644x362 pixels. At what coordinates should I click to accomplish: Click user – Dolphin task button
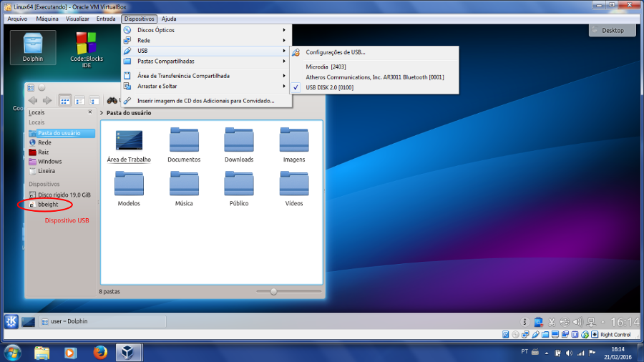[102, 322]
